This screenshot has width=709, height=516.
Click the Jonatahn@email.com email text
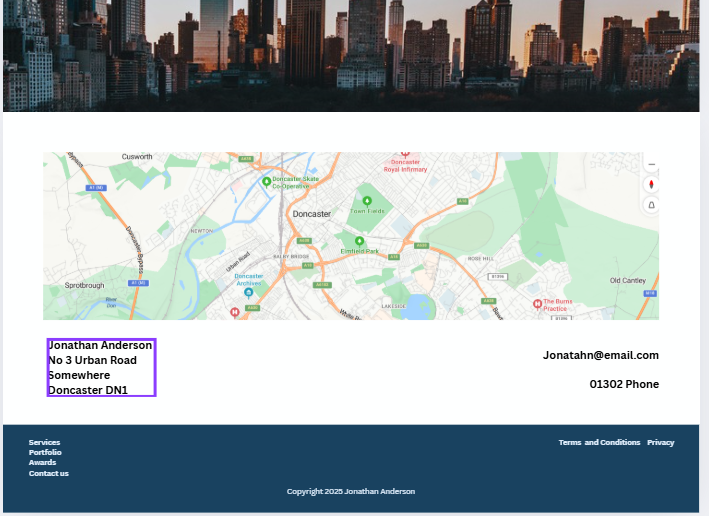600,355
